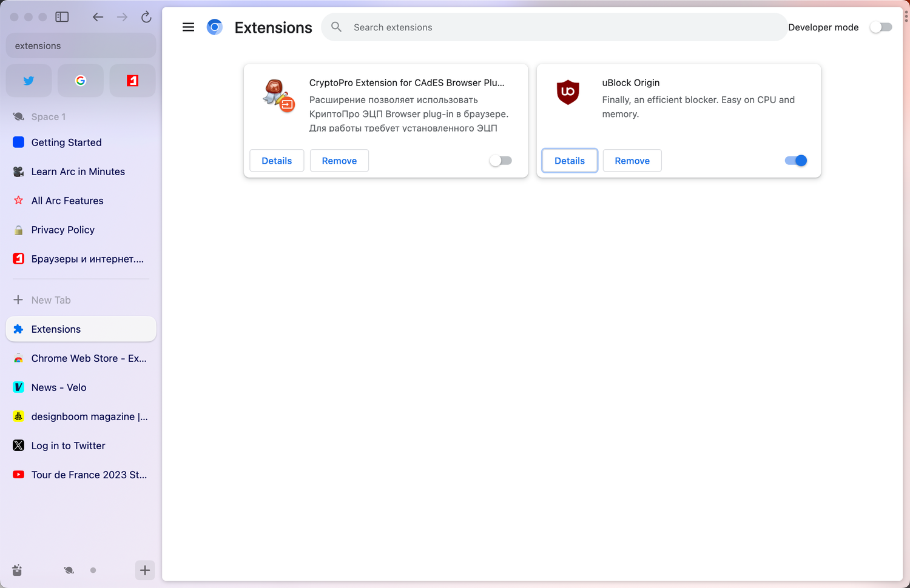Open Details for CryptoPro extension
This screenshot has height=588, width=910.
(277, 161)
